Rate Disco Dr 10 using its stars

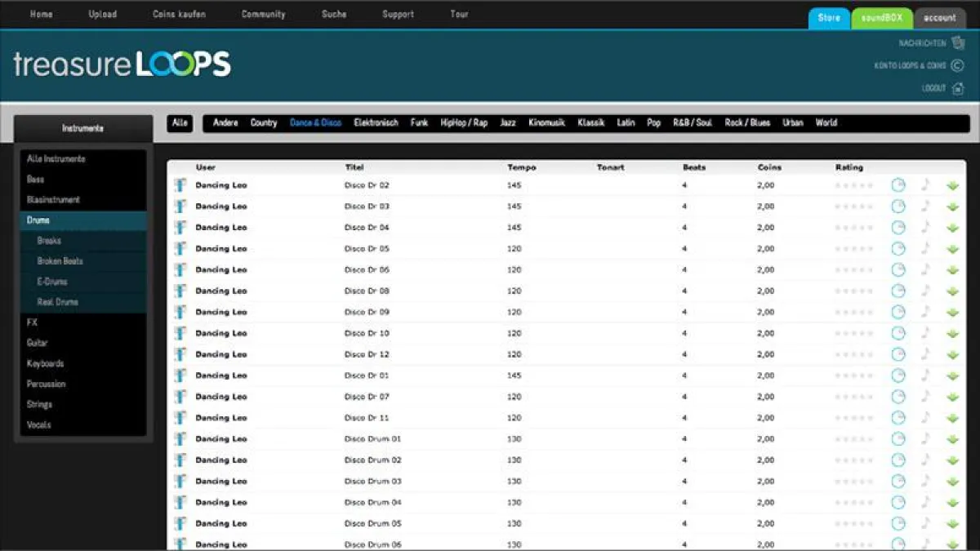point(854,333)
